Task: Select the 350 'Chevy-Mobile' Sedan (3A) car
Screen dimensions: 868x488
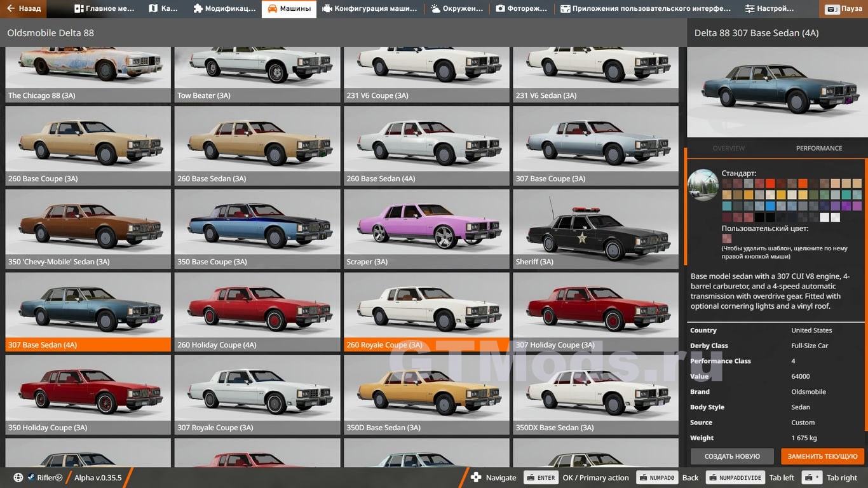Action: [x=88, y=229]
